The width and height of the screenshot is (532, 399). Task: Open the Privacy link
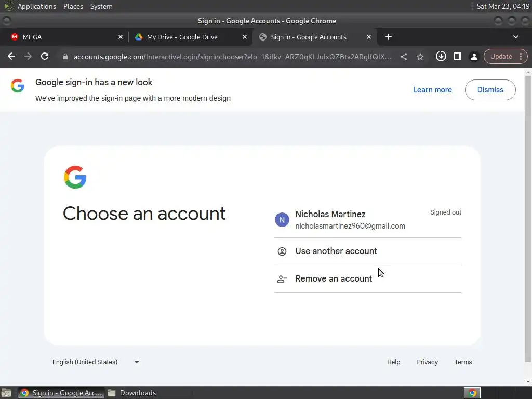427,362
